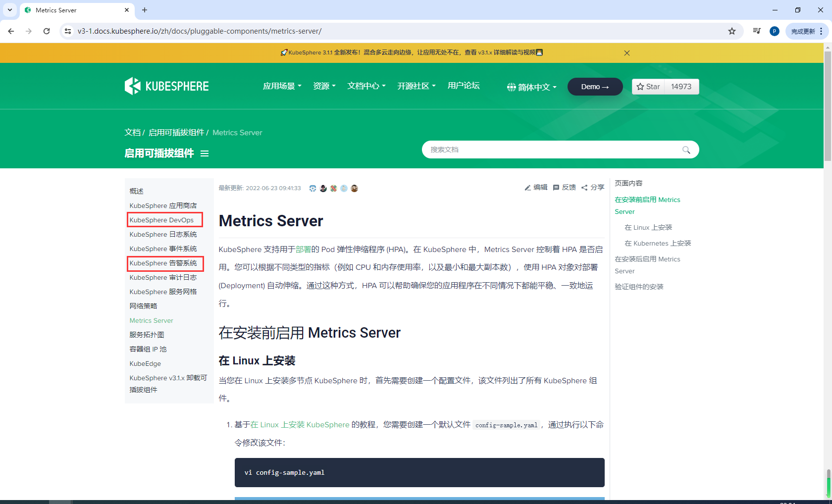This screenshot has height=504, width=832.
Task: Jump to 在安装后启用 Metrics Server in contents
Action: click(x=647, y=265)
